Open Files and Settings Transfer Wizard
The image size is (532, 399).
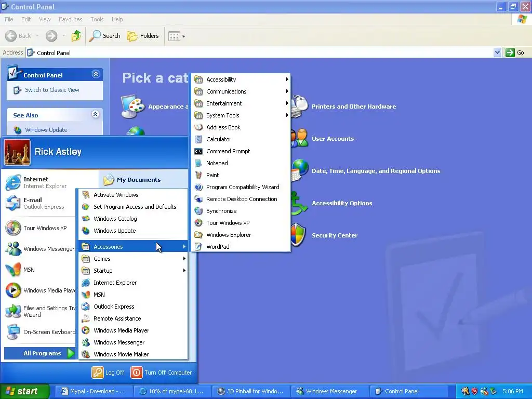(40, 311)
